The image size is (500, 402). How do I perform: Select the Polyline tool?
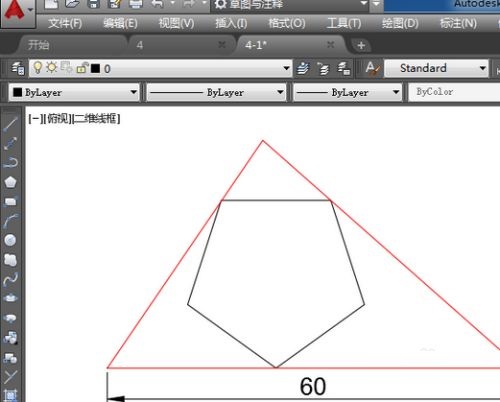click(10, 162)
